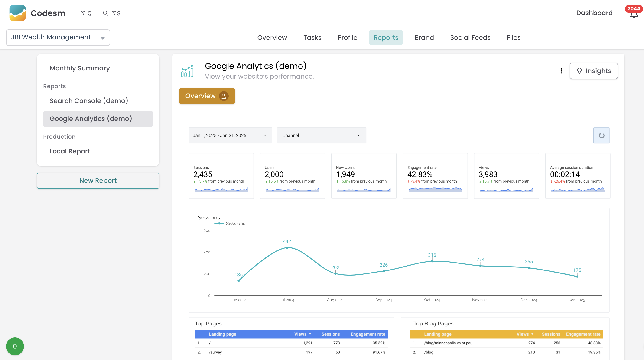
Task: Open the Brand tab
Action: coord(424,37)
